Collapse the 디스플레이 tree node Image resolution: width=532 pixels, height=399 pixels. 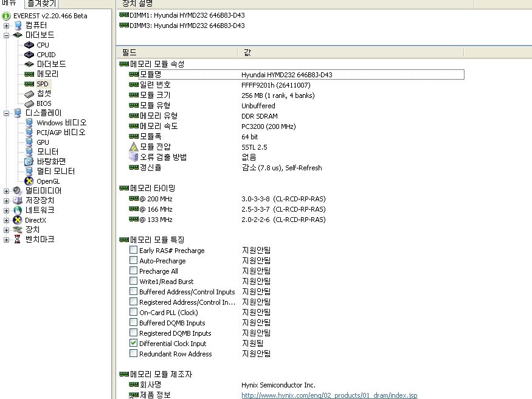click(6, 113)
